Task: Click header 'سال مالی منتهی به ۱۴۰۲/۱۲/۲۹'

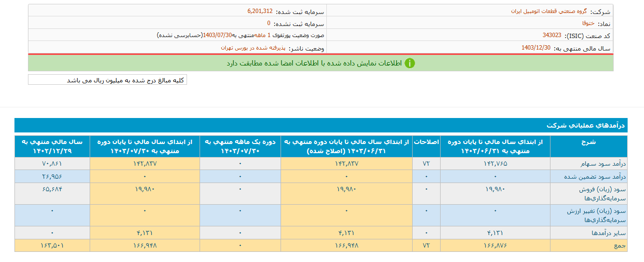Action: 52,146
